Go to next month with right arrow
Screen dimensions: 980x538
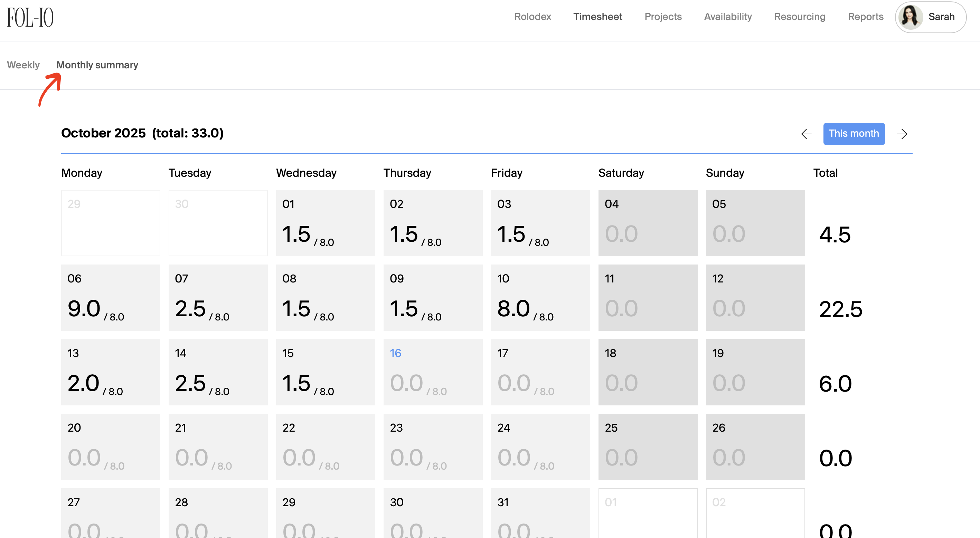pyautogui.click(x=902, y=134)
